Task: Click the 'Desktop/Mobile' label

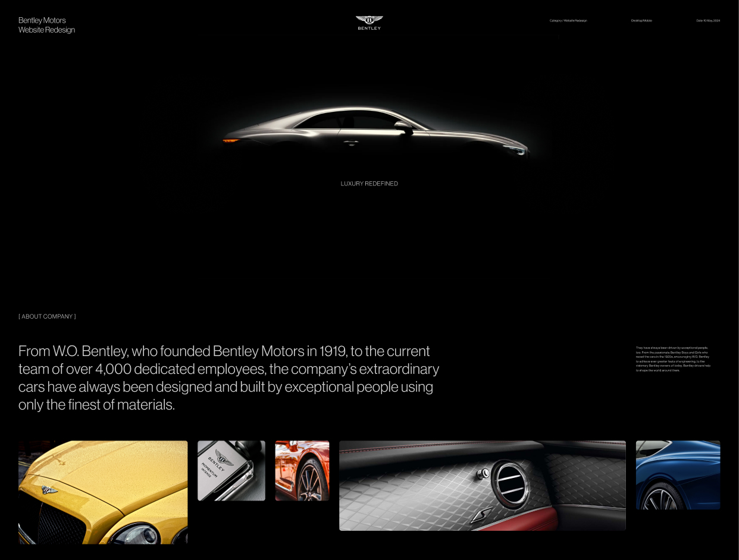Action: point(641,21)
